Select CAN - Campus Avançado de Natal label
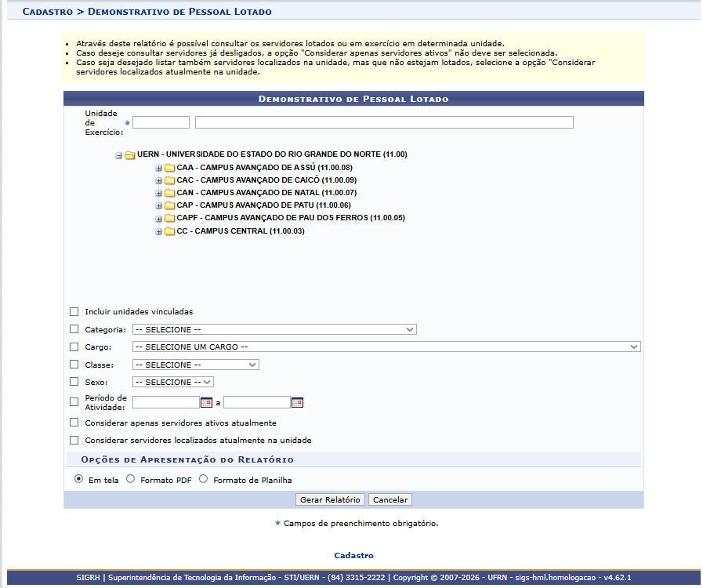 tap(266, 193)
